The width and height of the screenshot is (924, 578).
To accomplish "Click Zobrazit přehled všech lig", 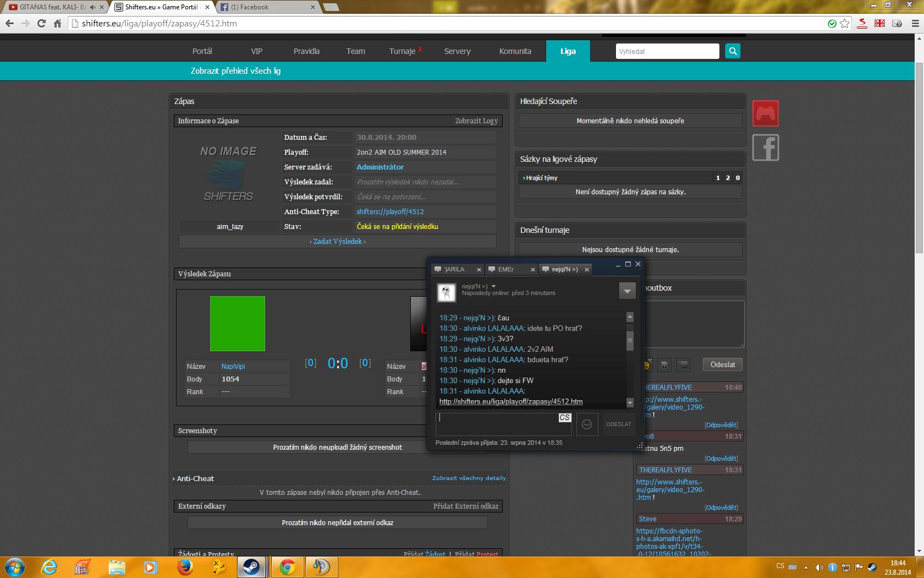I will (x=235, y=71).
